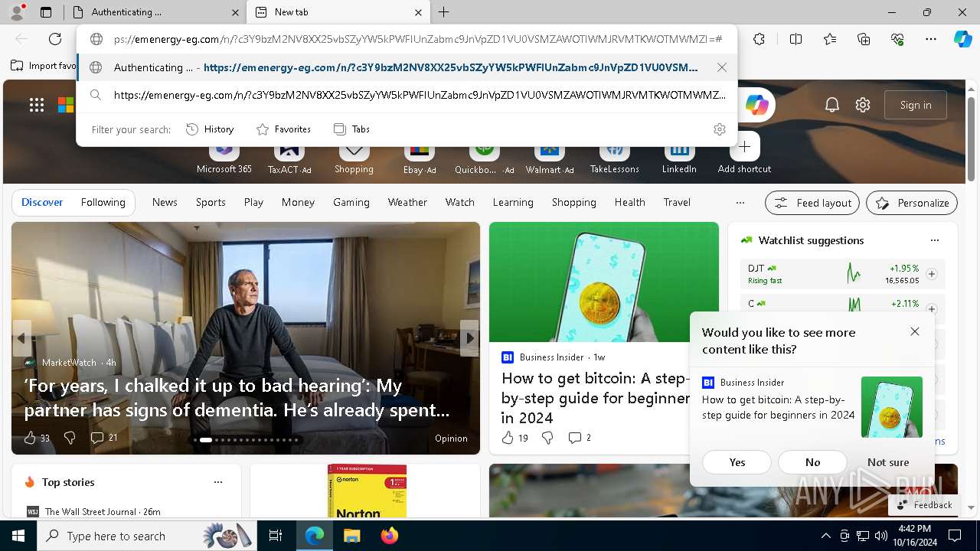Add DJT to watchlist
980x551 pixels.
tap(932, 274)
